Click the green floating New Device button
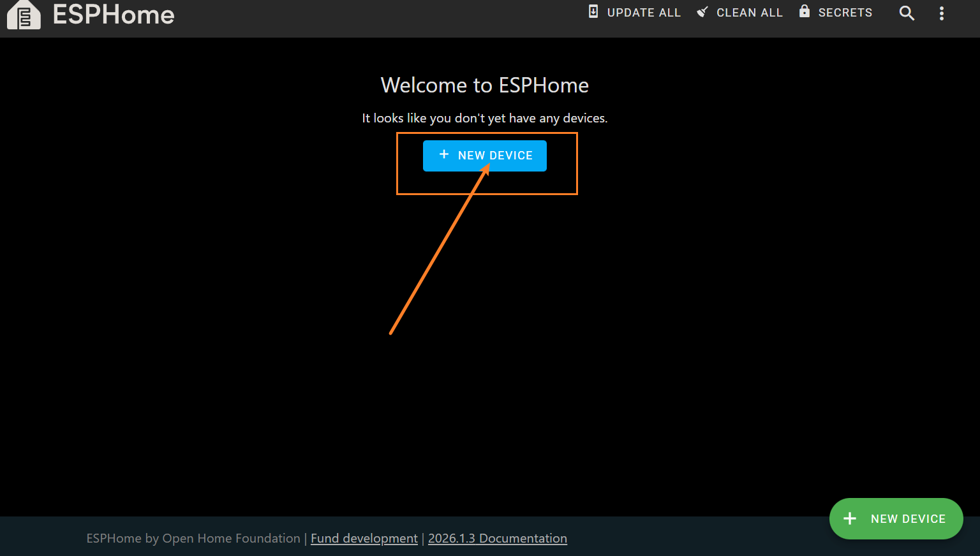This screenshot has width=980, height=556. click(x=896, y=518)
